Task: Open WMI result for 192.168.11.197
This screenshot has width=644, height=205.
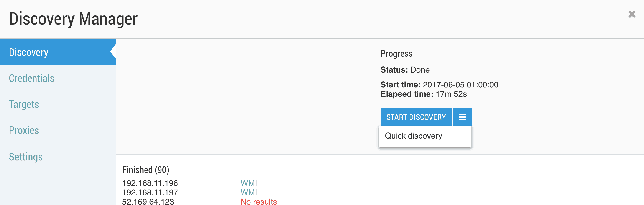Action: pos(249,192)
